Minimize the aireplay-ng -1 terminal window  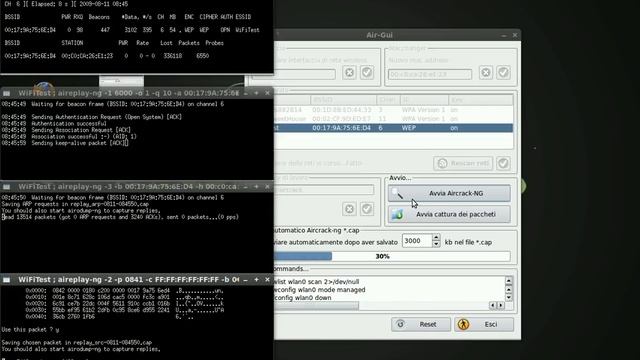tap(246, 93)
